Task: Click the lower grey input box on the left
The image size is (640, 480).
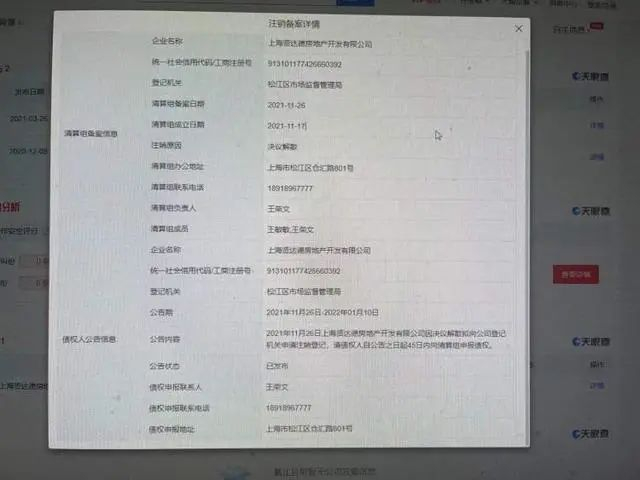Action: [34, 282]
